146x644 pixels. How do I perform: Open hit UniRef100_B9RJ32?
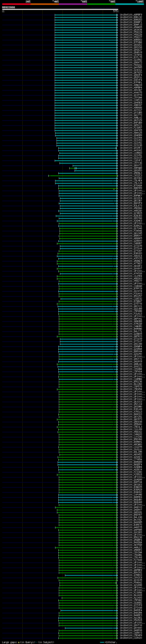click(131, 17)
